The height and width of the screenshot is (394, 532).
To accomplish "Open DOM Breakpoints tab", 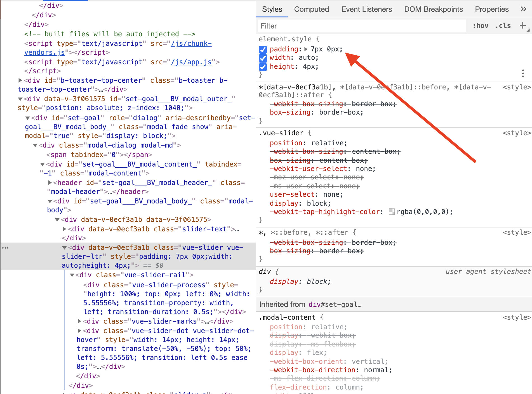I will point(433,9).
